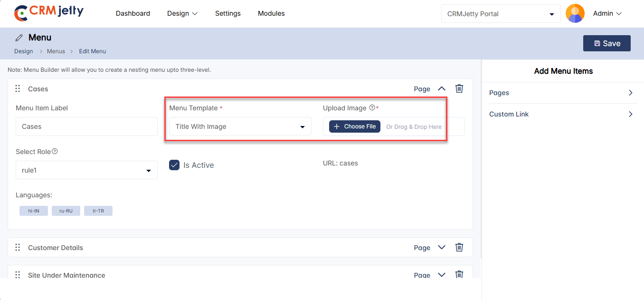Click the Upload Image help icon
The image size is (644, 300).
372,108
